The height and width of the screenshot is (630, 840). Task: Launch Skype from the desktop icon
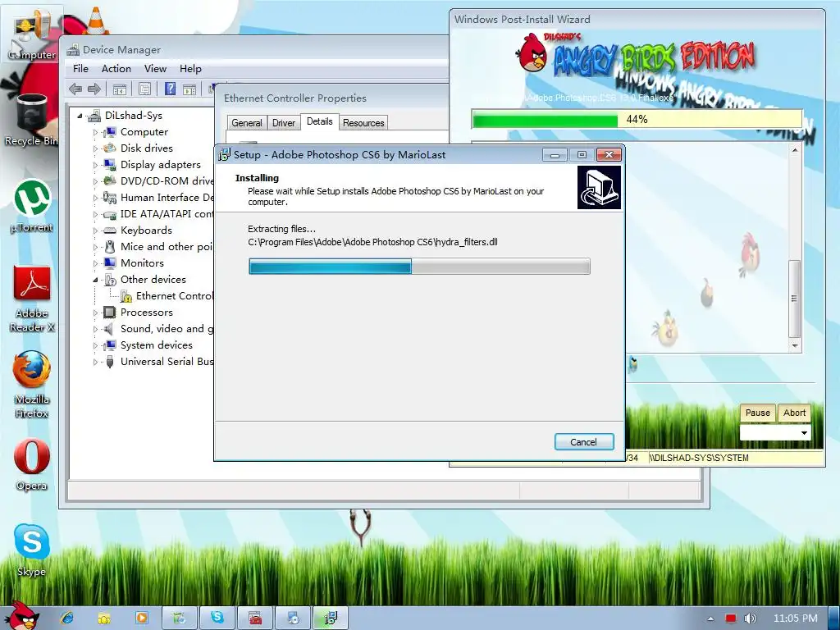(x=32, y=550)
